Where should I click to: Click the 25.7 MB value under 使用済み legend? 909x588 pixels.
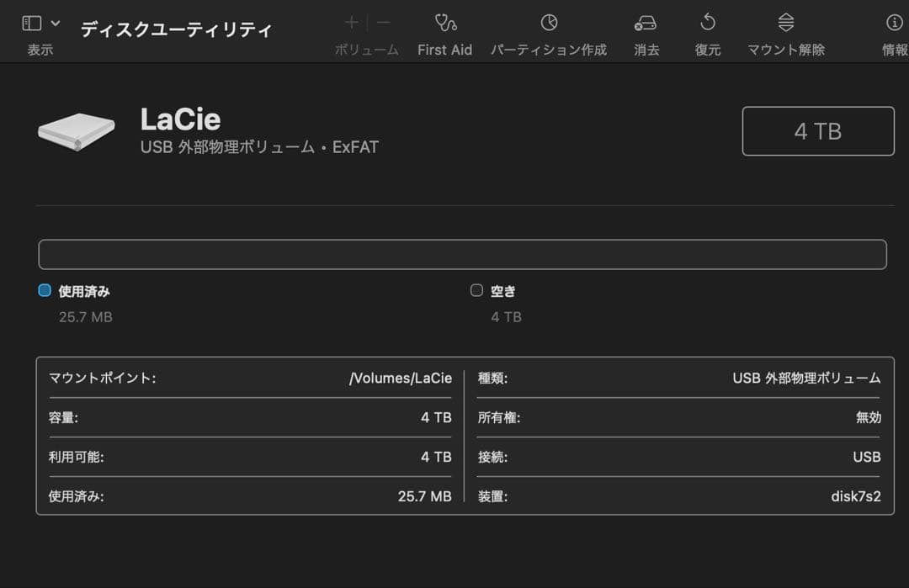pyautogui.click(x=85, y=317)
